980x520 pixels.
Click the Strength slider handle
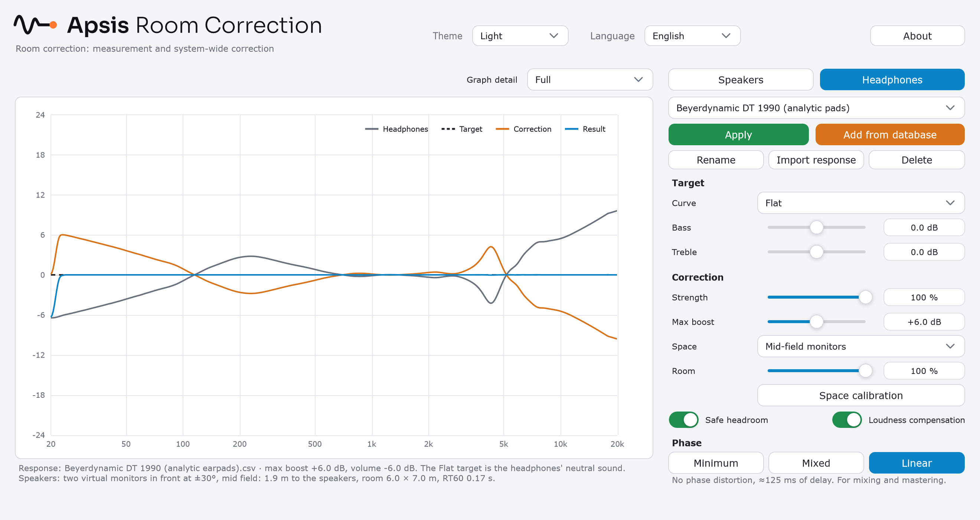866,297
